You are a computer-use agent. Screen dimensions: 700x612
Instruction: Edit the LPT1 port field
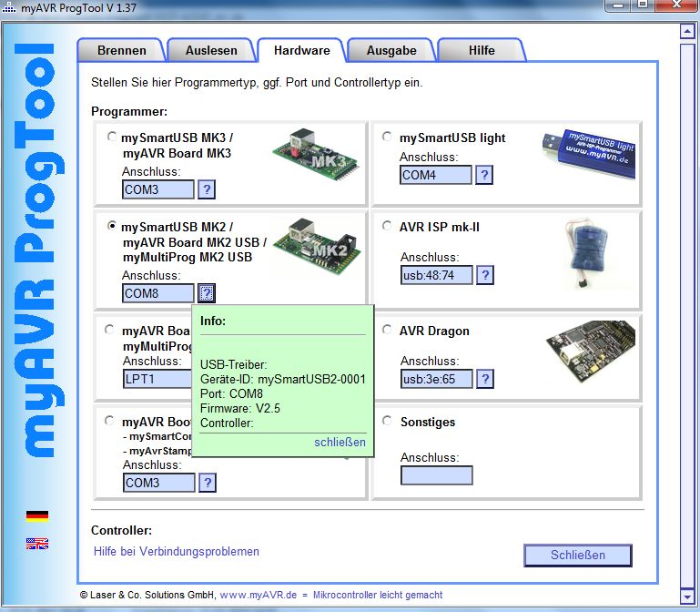157,379
